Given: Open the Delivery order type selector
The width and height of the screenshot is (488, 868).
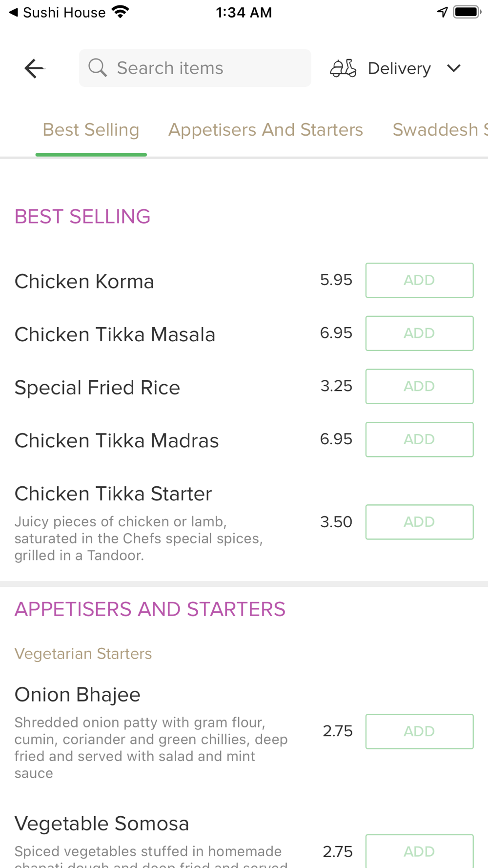Looking at the screenshot, I should coord(399,68).
